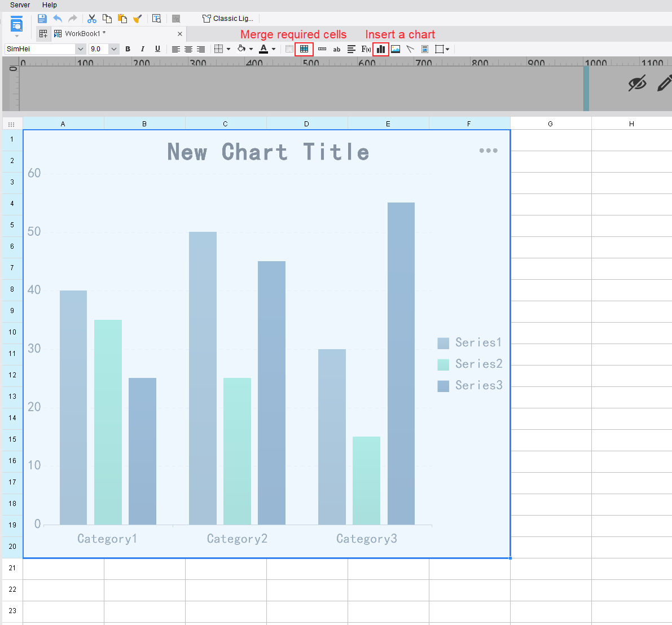Select row 21 header
672x625 pixels.
pyautogui.click(x=12, y=568)
